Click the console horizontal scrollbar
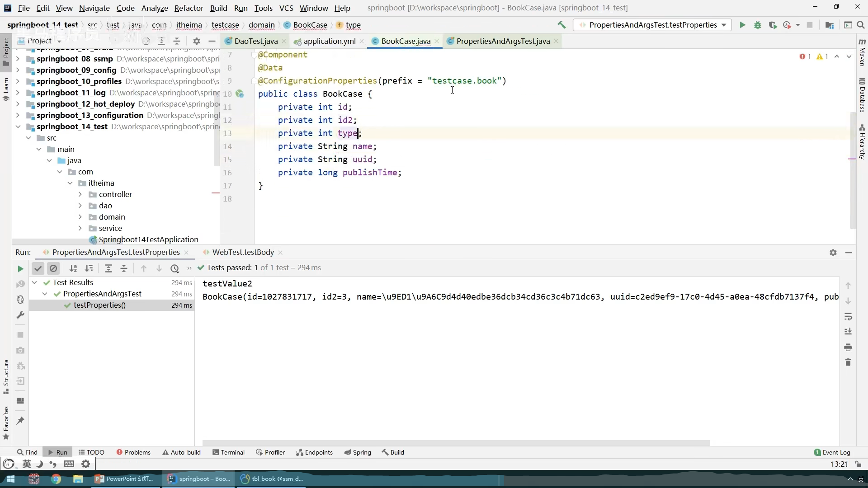The height and width of the screenshot is (488, 868). click(456, 443)
